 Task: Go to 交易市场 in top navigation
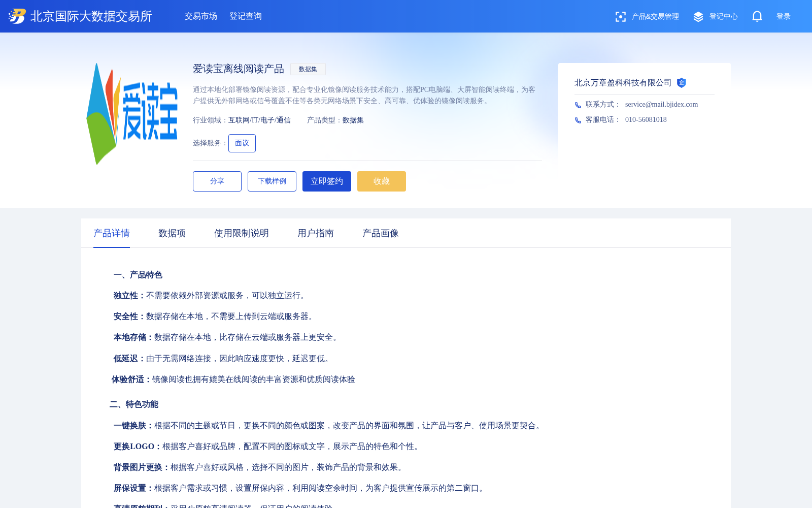tap(201, 16)
